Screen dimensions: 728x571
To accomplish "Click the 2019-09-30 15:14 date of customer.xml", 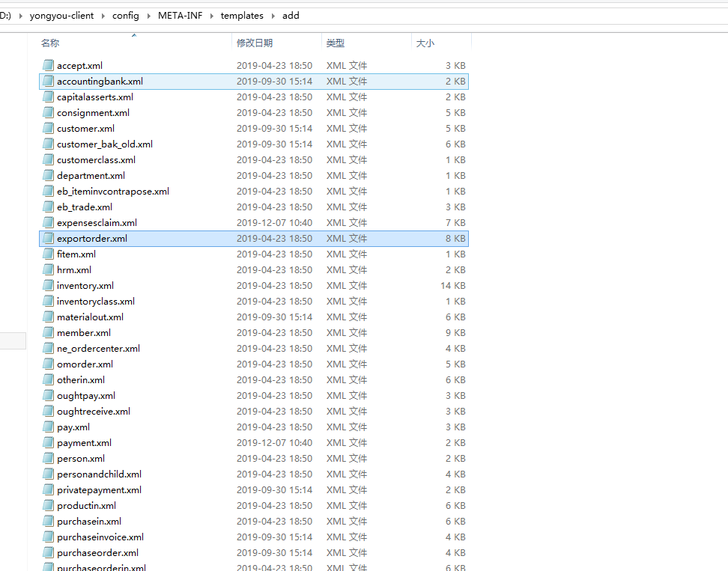I will (x=274, y=129).
